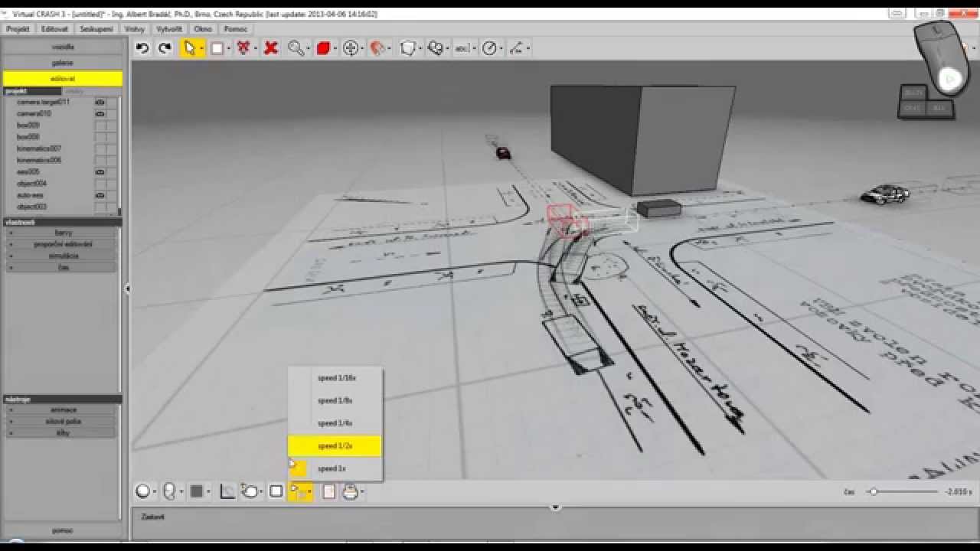Open the Vytvořit menu
980x551 pixels.
tap(169, 28)
